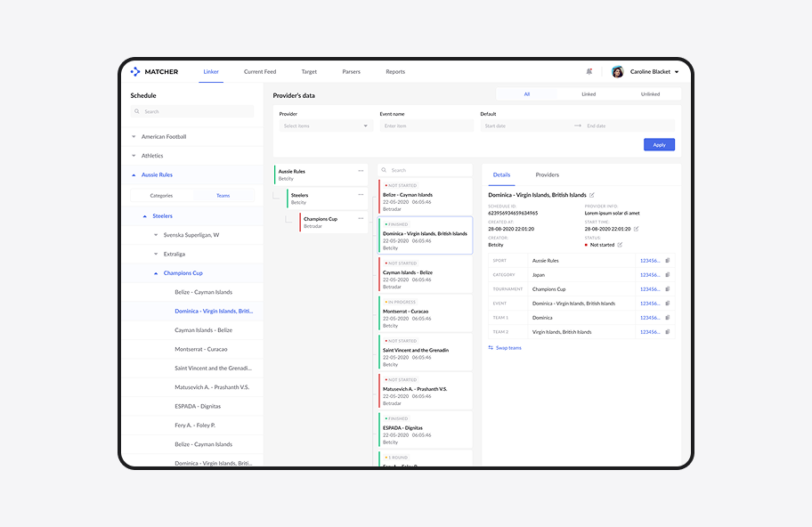Image resolution: width=812 pixels, height=527 pixels.
Task: Click the Matcher logo icon
Action: click(135, 71)
